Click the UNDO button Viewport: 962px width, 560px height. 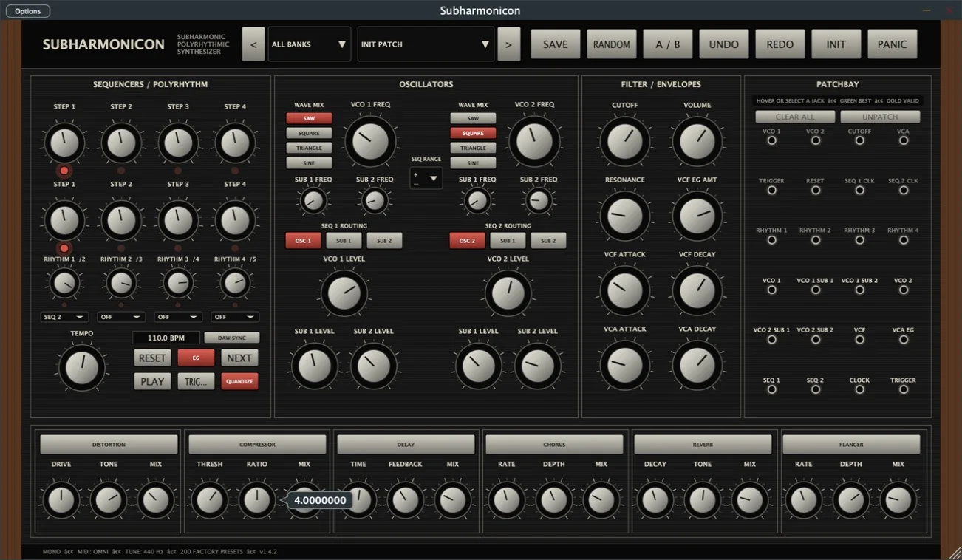(724, 44)
